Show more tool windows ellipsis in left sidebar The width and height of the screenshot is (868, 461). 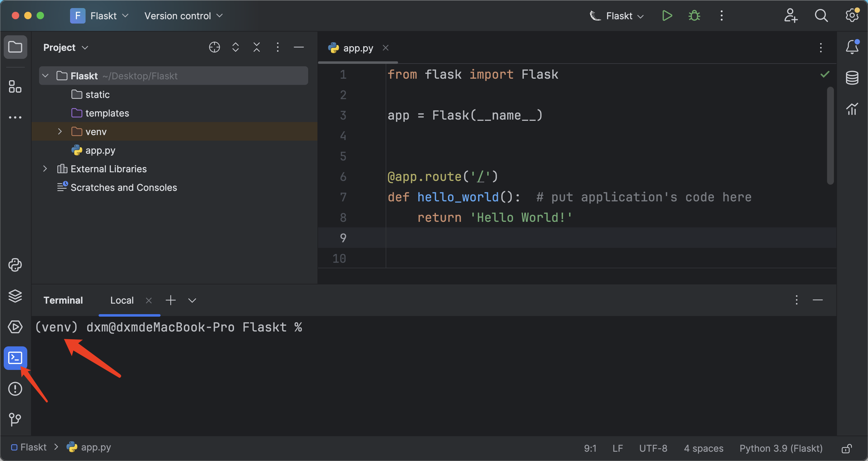pos(15,117)
